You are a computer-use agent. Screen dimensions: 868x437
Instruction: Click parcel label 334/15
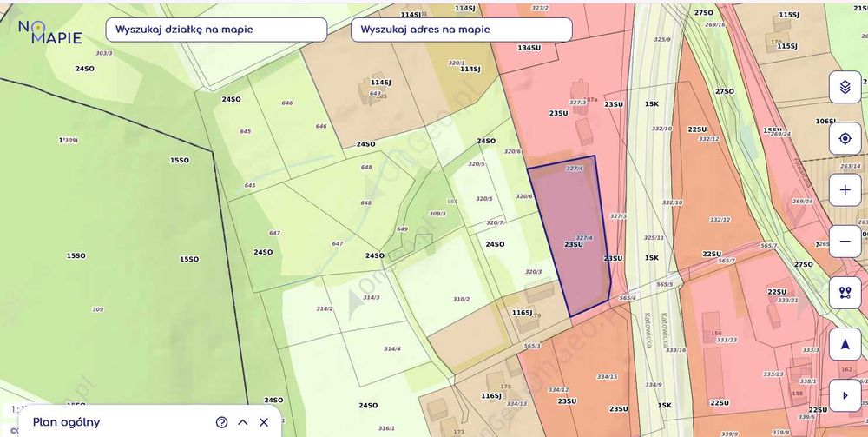(x=607, y=377)
